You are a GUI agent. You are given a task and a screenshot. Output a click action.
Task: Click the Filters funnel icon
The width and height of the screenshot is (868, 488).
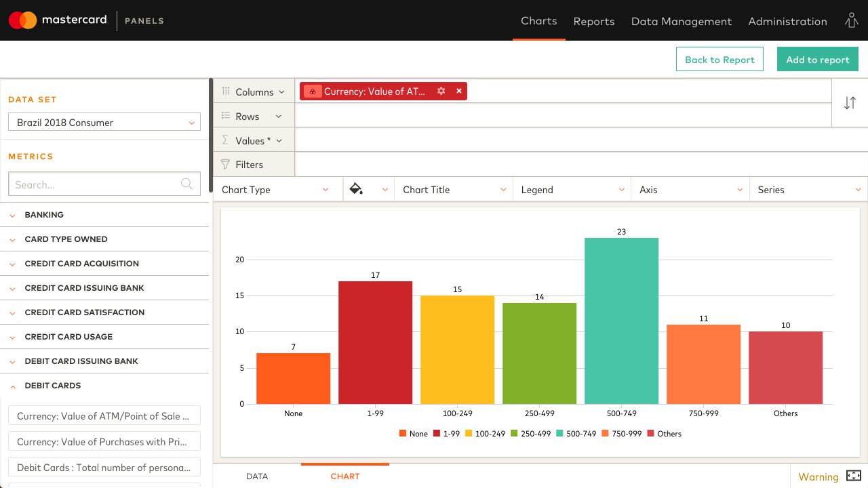point(224,164)
